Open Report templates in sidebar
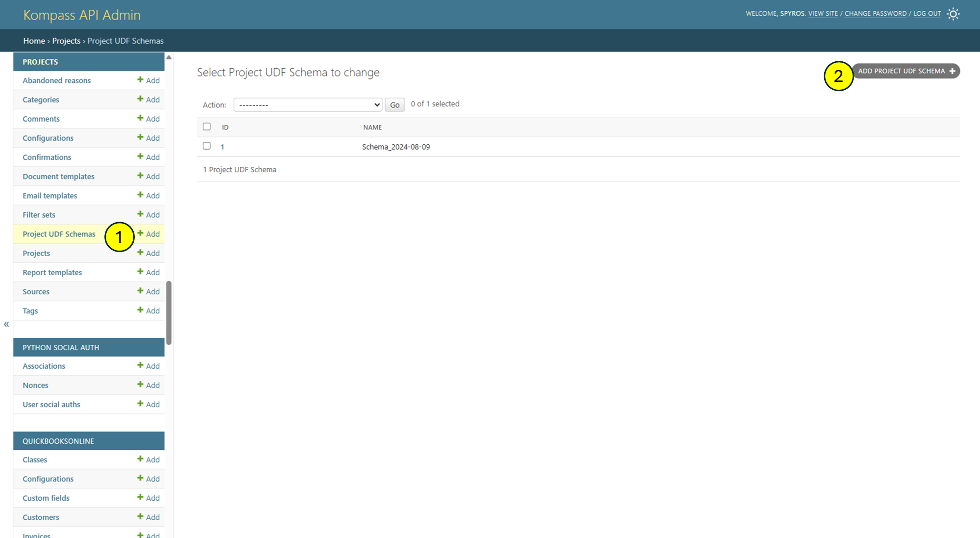This screenshot has height=538, width=980. click(52, 273)
